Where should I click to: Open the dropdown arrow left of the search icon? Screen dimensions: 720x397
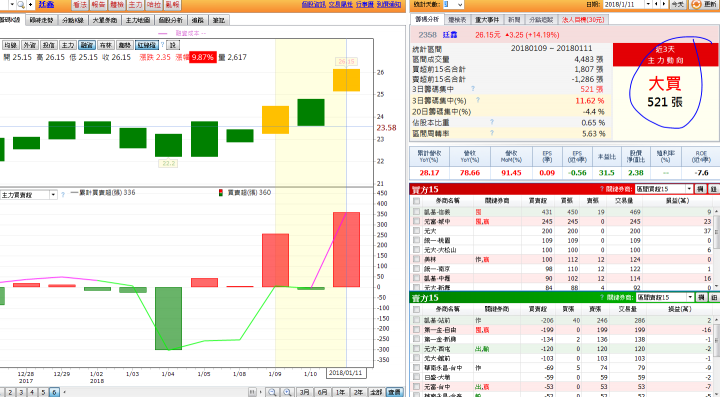coord(12,5)
